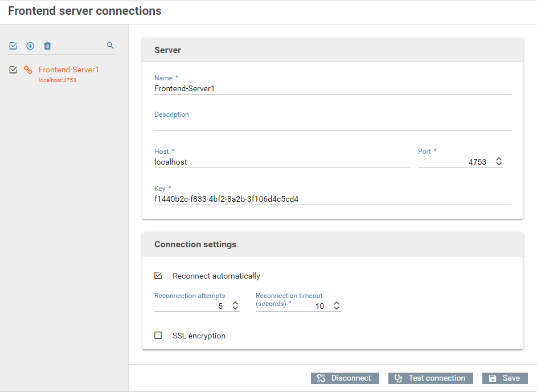Image resolution: width=537 pixels, height=392 pixels.
Task: Disable Reconnect automatically checkbox
Action: point(158,276)
